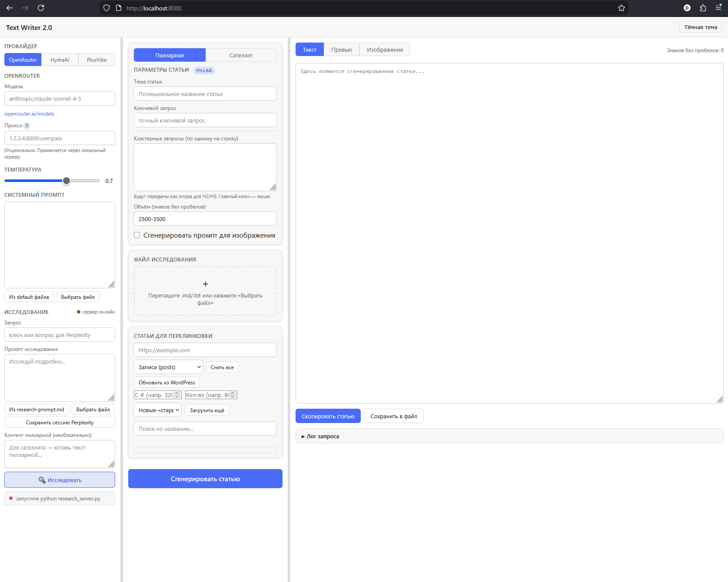Click the shield icon in the address bar
This screenshot has width=728, height=582.
(x=106, y=8)
